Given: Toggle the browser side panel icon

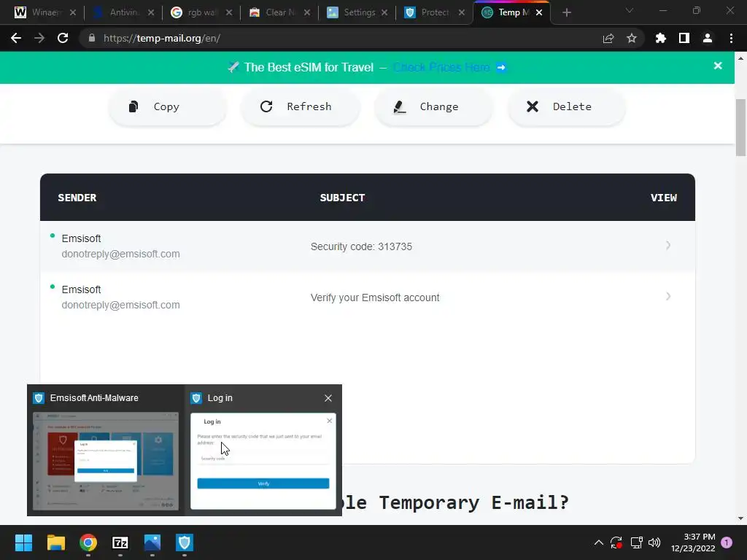Looking at the screenshot, I should 684,38.
